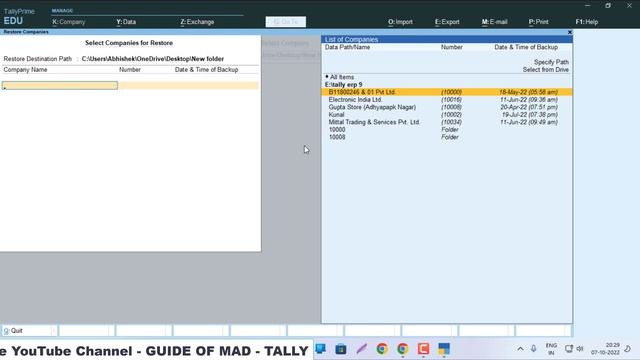
Task: Open the O: Import menu
Action: [400, 22]
